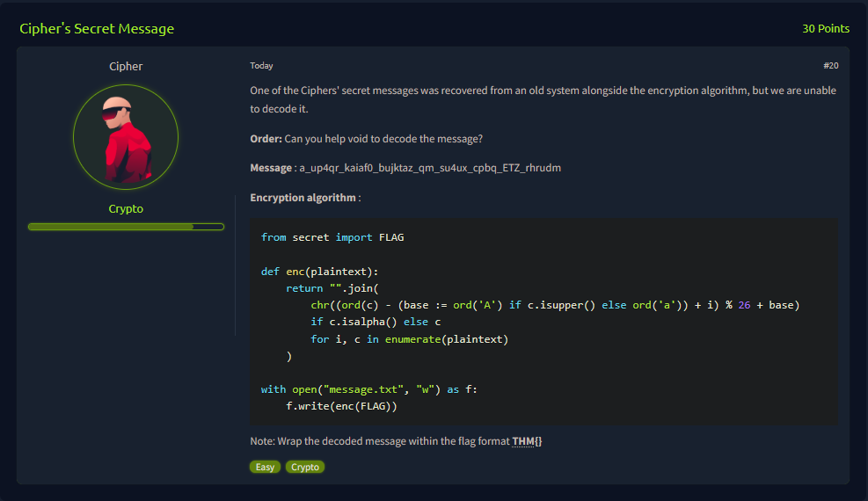
Task: Click the 'from secret import FLAG' code line
Action: [332, 237]
